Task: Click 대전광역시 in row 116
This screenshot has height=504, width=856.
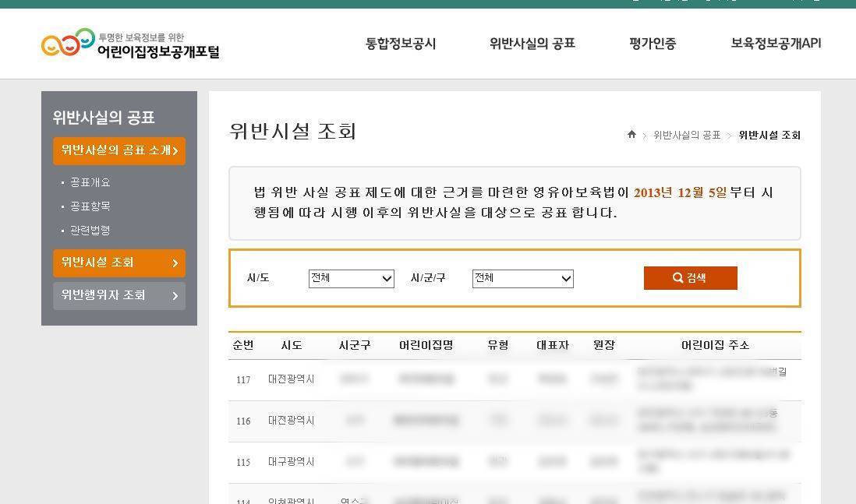Action: 291,421
